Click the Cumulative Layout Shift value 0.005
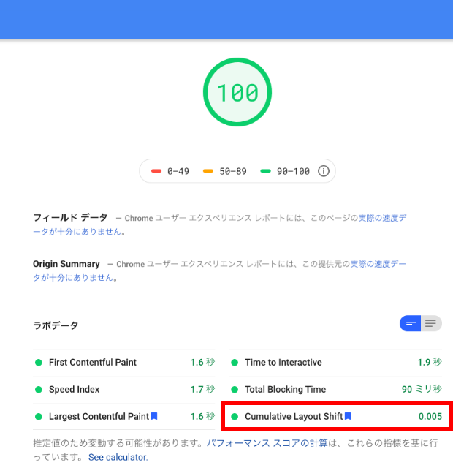This screenshot has width=453, height=476. point(430,417)
